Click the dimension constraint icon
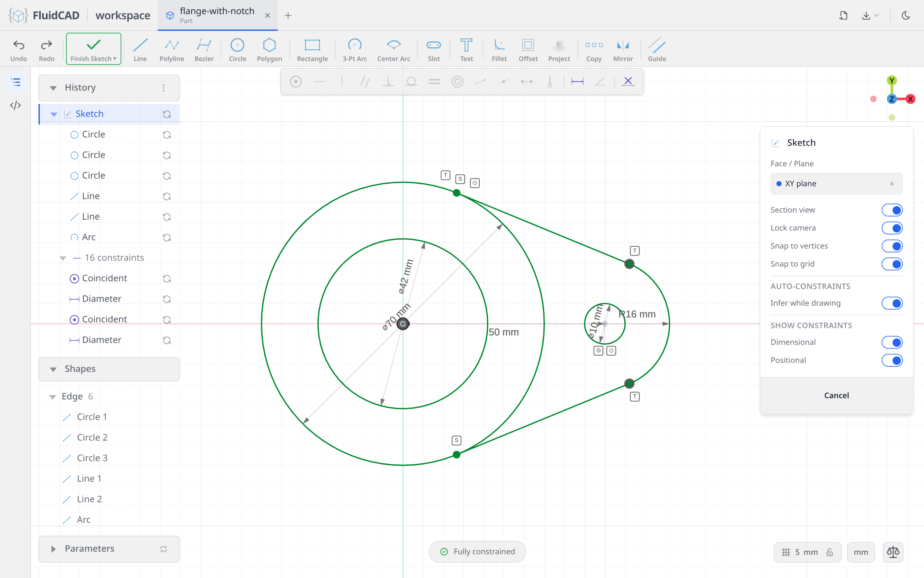This screenshot has height=578, width=924. 577,82
